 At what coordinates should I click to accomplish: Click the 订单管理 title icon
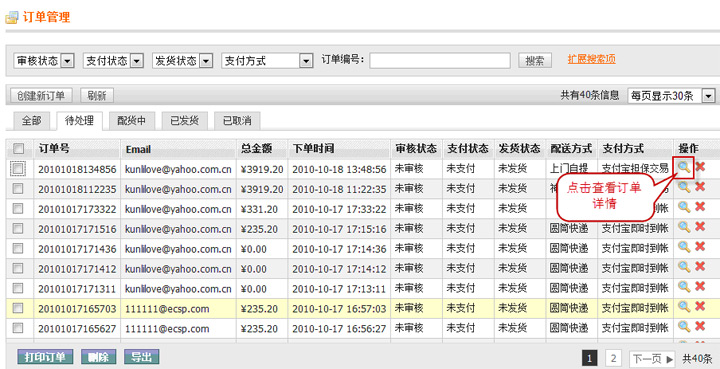pyautogui.click(x=11, y=18)
